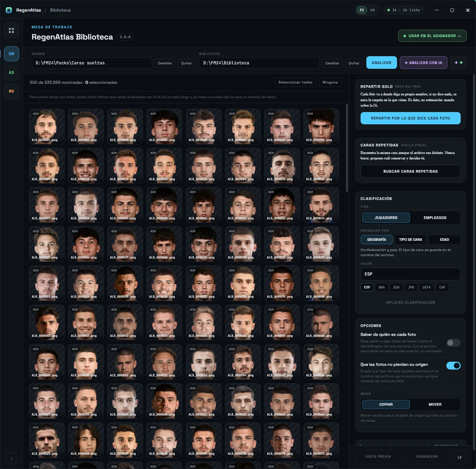Click the Ninguna selection button
The image size is (476, 469).
coord(330,82)
